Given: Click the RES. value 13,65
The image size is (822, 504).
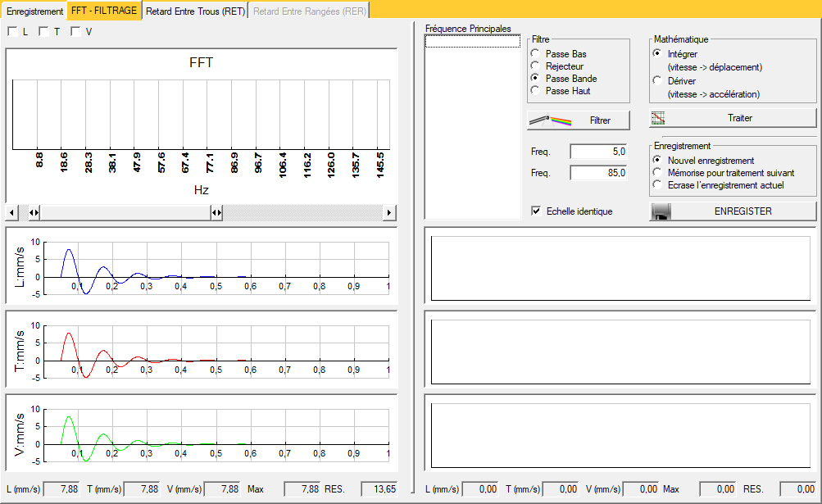Looking at the screenshot, I should 379,488.
